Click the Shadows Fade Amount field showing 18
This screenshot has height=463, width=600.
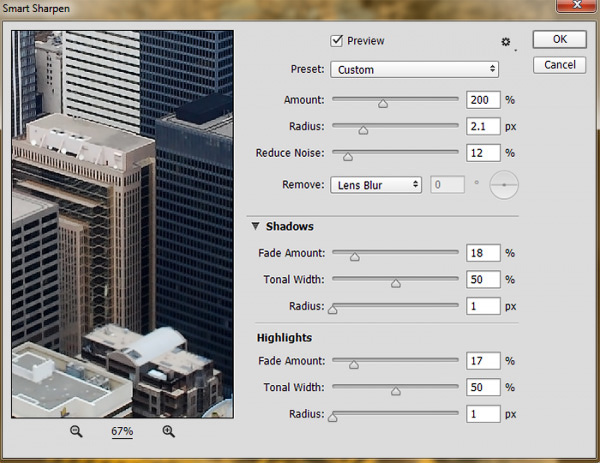coord(483,253)
